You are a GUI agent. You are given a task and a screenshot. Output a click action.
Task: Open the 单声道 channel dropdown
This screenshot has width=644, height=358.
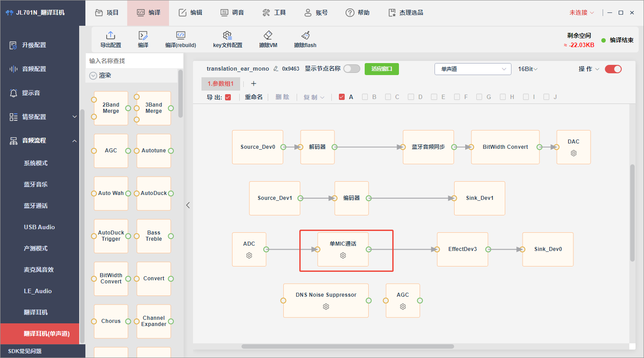(473, 69)
